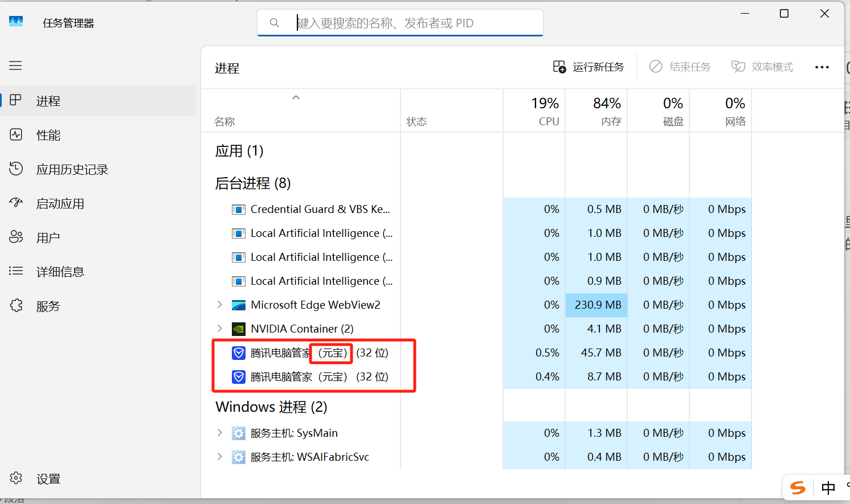Click the 4.1 MB memory cell
Image resolution: width=850 pixels, height=504 pixels.
point(596,329)
